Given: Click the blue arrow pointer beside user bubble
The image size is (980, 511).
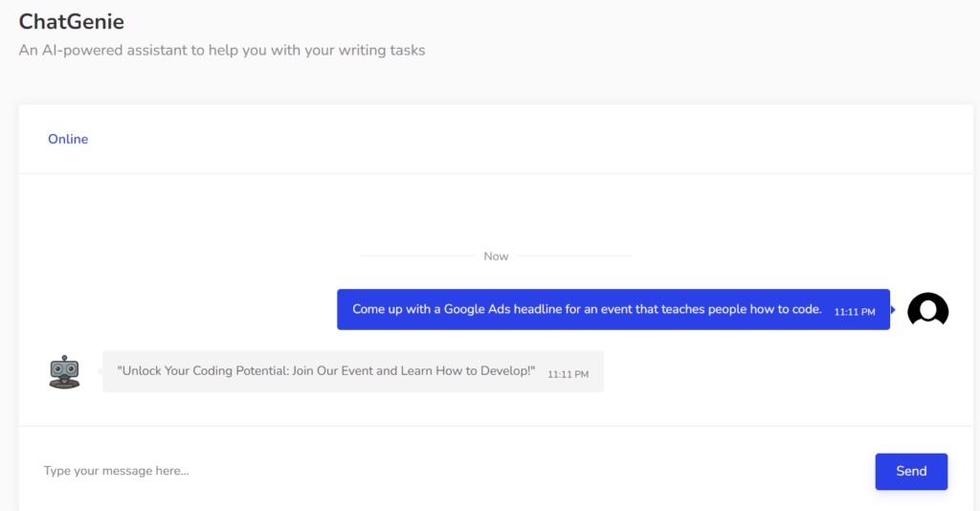Looking at the screenshot, I should tap(893, 310).
